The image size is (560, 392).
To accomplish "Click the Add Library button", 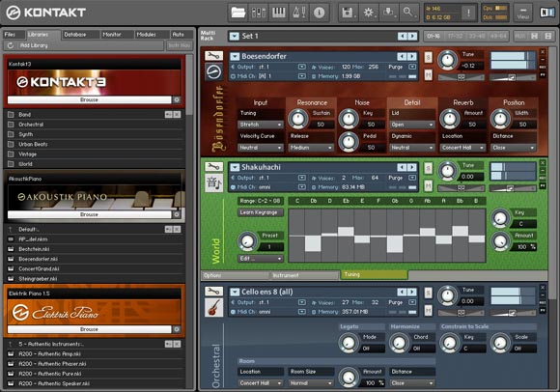I will click(x=84, y=45).
